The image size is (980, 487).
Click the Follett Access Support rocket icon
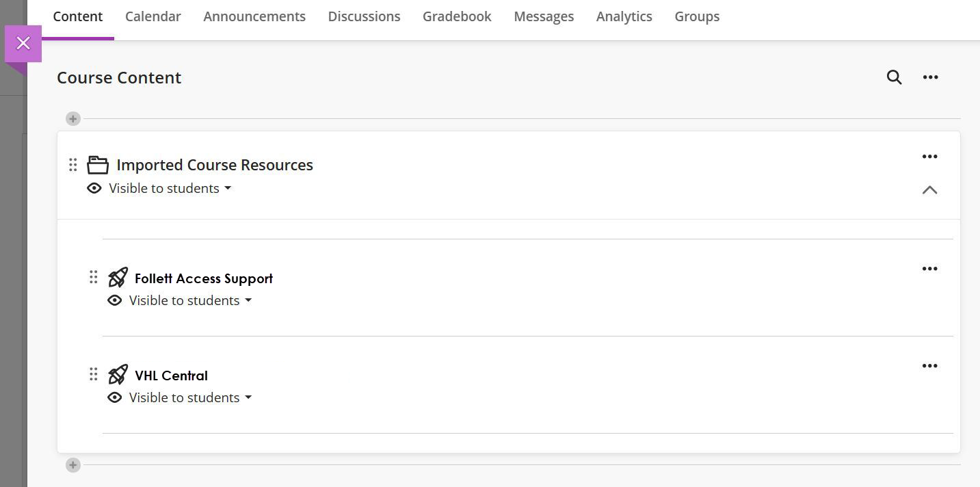click(x=118, y=277)
